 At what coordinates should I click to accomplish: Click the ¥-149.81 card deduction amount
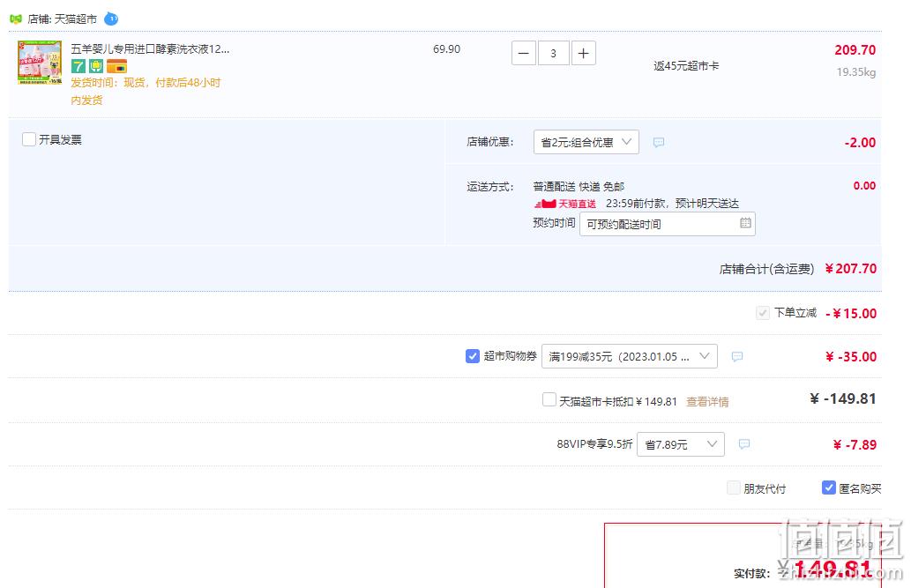[842, 398]
